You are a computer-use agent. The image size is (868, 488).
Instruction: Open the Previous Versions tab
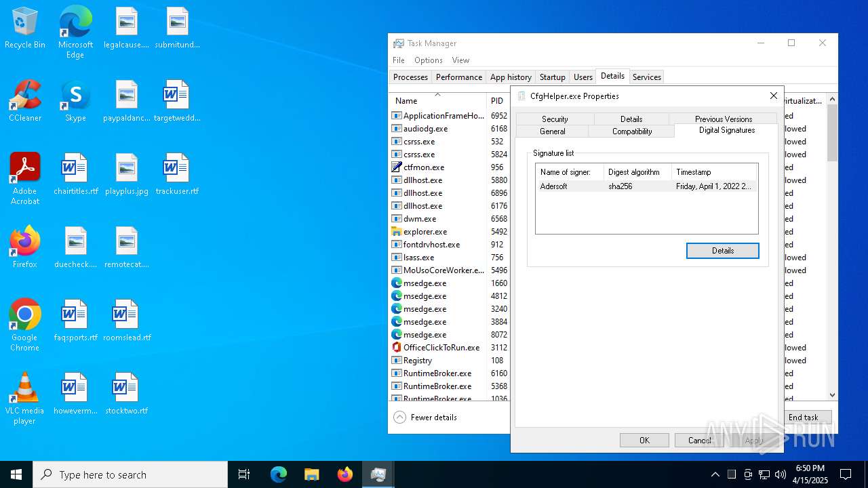point(724,119)
